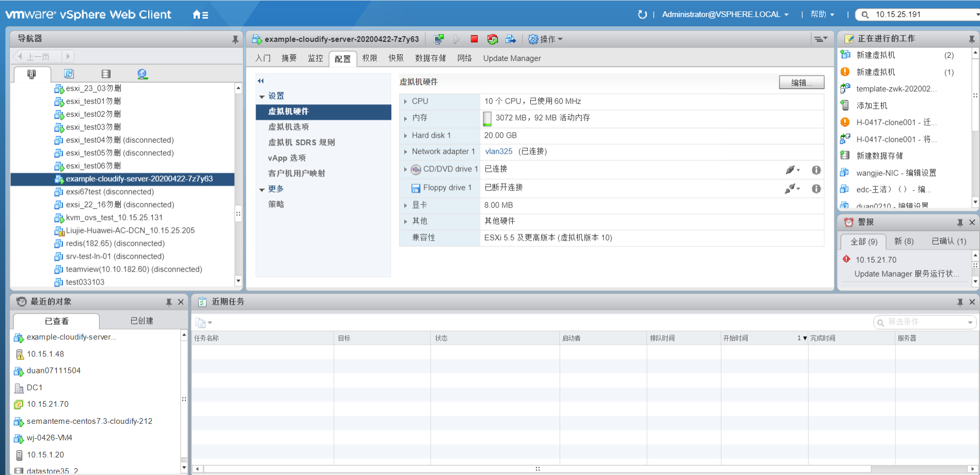Expand the CD/DVD drive 1 row
980x475 pixels.
tap(405, 169)
